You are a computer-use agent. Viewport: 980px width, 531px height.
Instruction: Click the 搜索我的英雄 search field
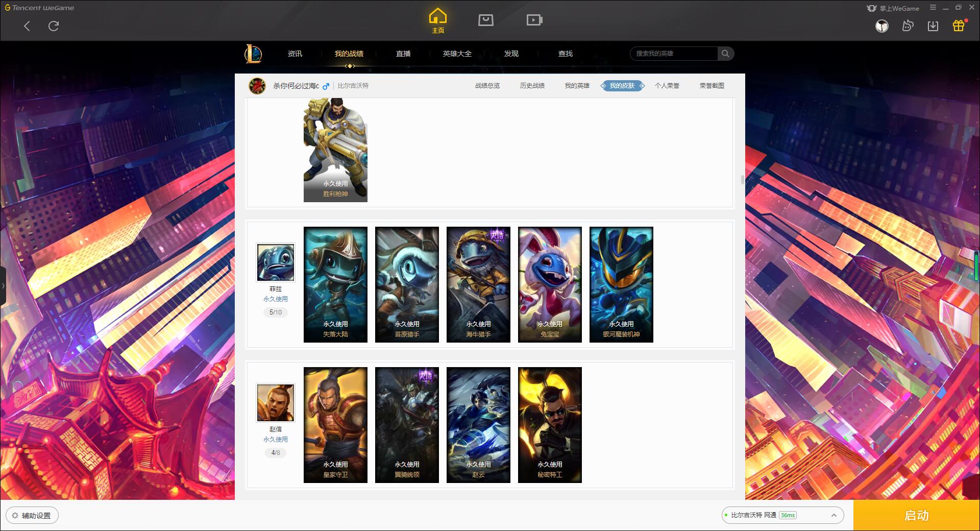pyautogui.click(x=674, y=54)
